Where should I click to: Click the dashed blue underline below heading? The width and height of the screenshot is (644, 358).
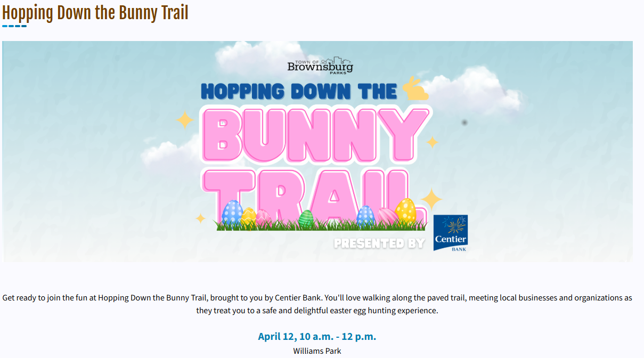click(x=14, y=26)
